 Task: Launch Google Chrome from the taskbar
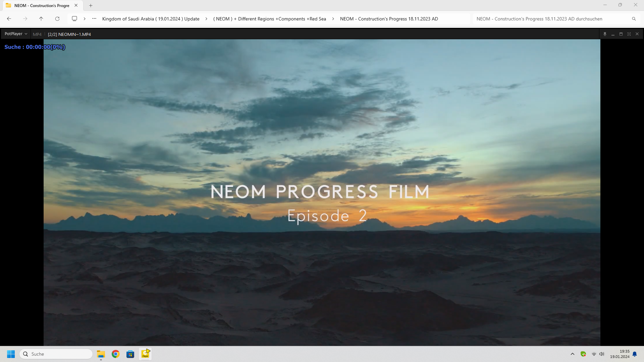coord(116,354)
